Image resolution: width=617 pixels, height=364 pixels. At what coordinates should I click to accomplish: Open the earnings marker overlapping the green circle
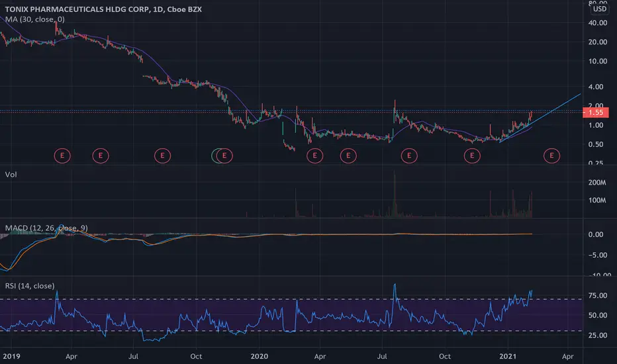tap(224, 156)
